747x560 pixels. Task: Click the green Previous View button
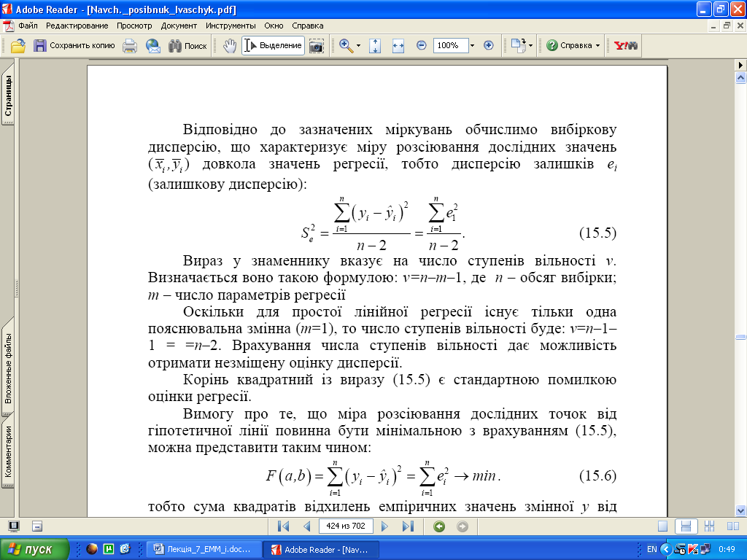click(438, 526)
